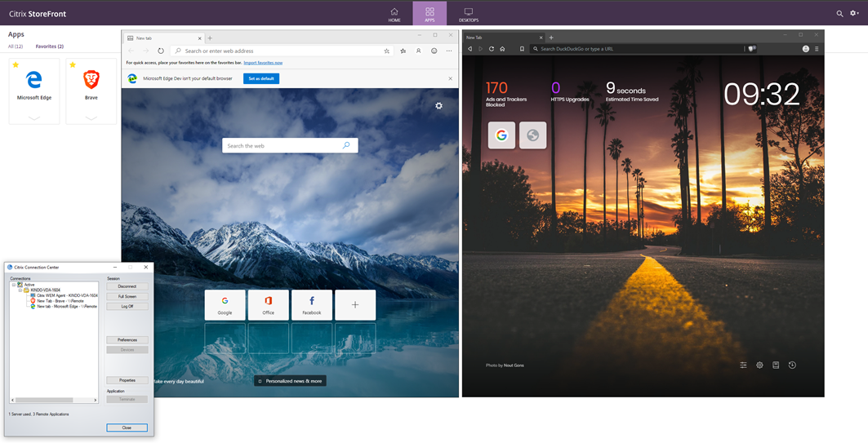868x443 pixels.
Task: Open Brave history icon at bottom right
Action: 792,365
